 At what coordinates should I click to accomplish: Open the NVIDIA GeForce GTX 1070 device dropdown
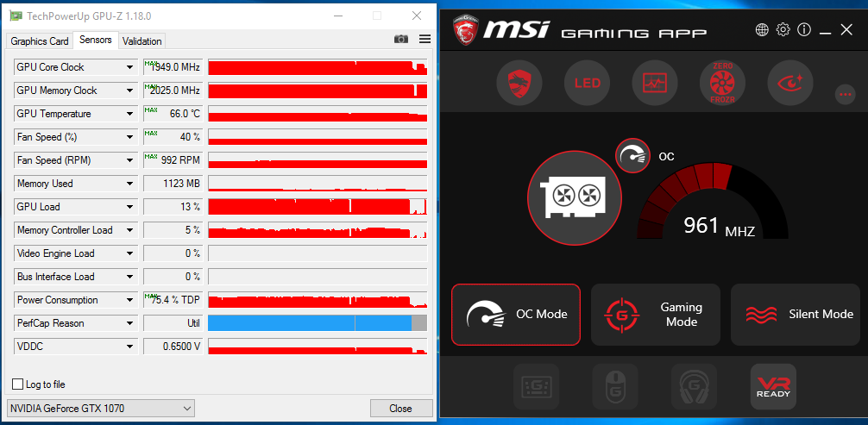100,409
